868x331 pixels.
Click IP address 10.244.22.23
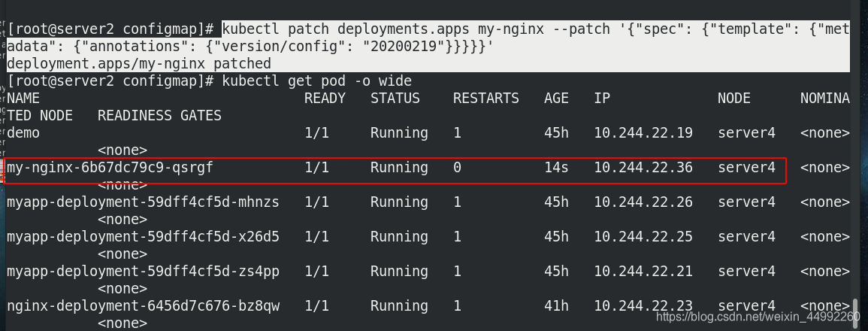[x=643, y=306]
